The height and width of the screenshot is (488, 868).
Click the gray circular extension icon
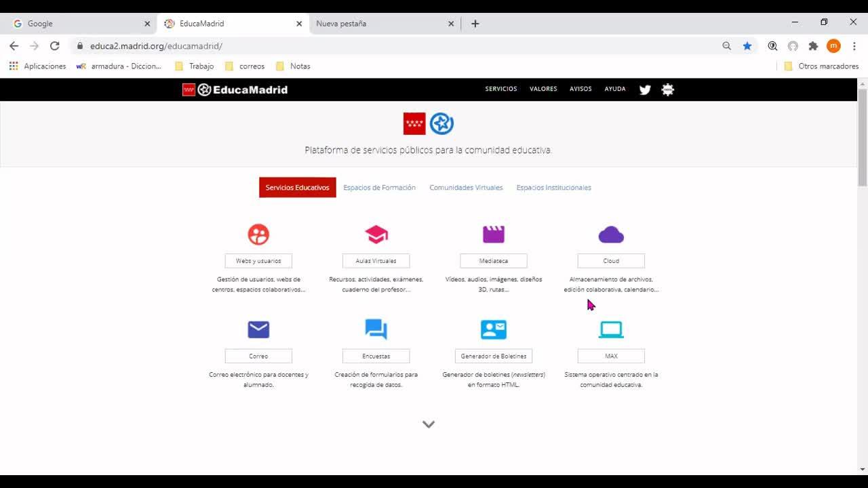(x=793, y=46)
